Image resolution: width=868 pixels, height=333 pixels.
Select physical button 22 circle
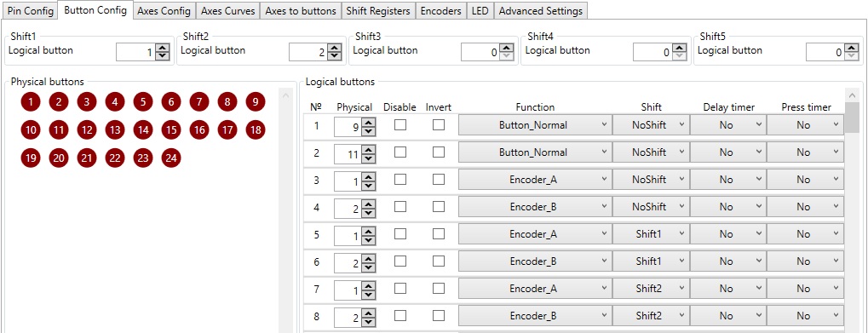click(x=115, y=158)
